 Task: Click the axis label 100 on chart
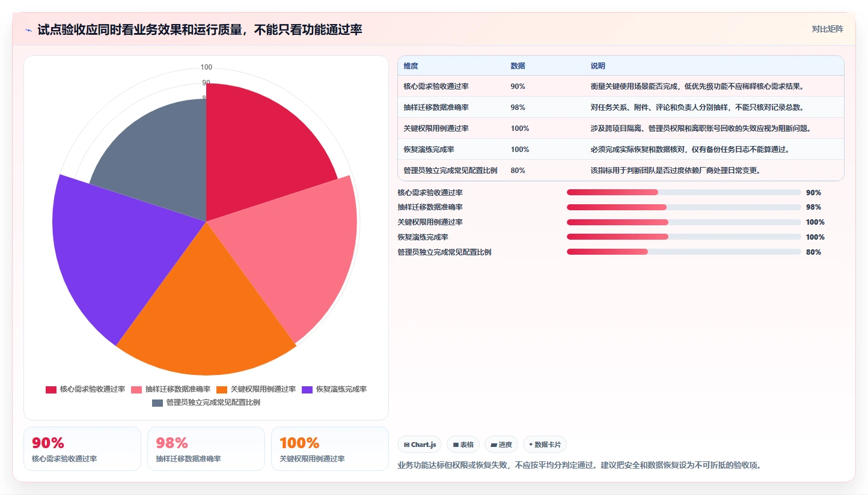[206, 67]
